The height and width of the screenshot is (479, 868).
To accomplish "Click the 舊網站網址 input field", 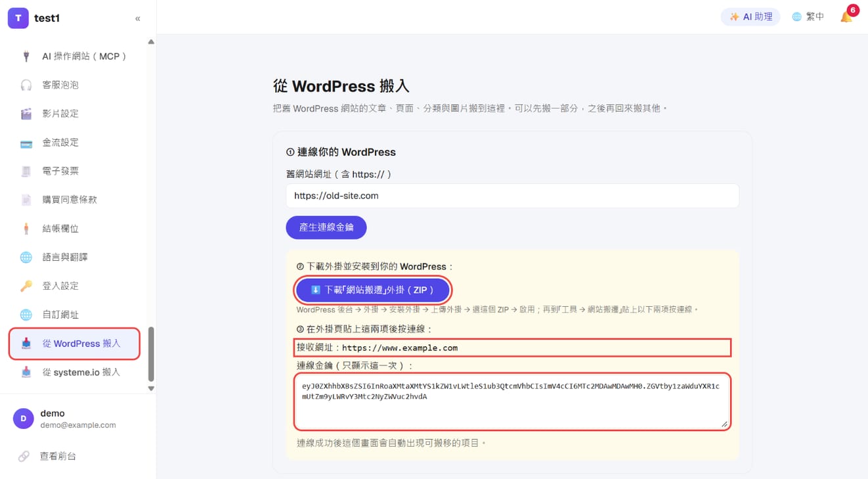I will 512,196.
